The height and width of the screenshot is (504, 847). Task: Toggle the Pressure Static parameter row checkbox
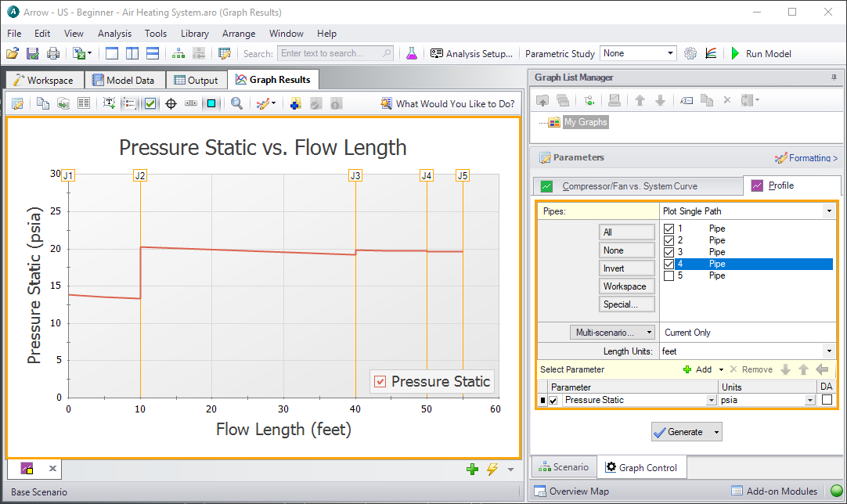[x=553, y=400]
